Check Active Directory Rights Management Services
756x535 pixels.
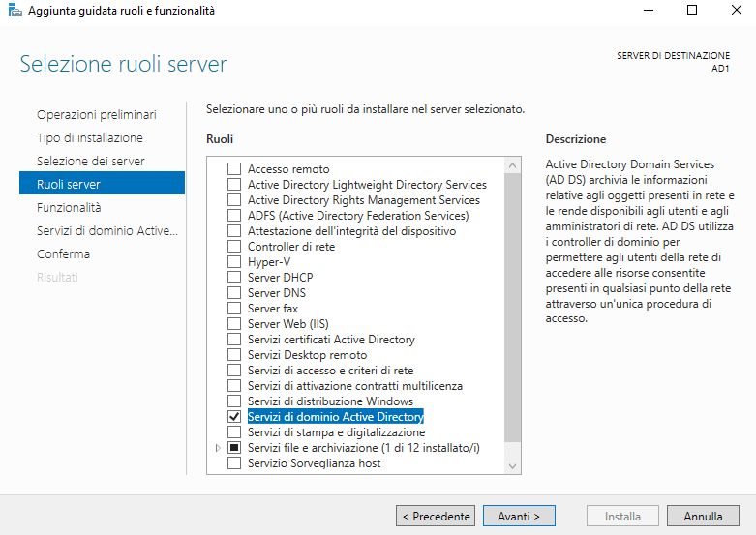click(234, 199)
